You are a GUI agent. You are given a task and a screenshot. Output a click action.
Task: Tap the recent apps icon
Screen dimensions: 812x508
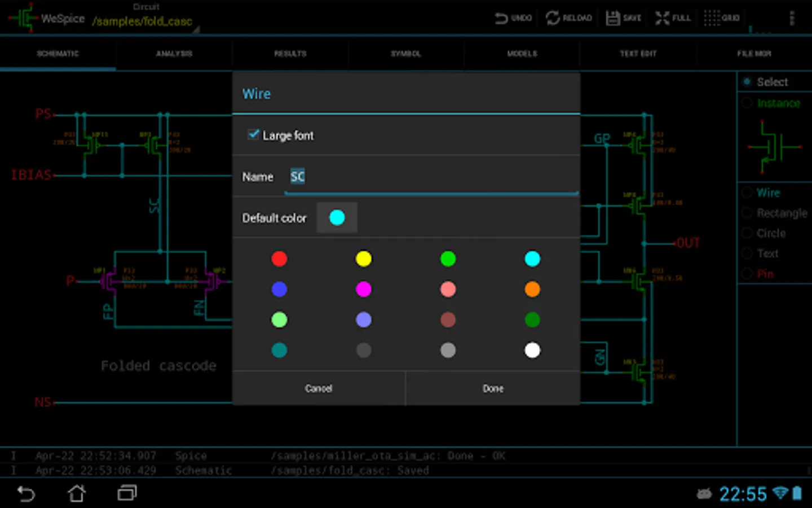[x=127, y=494]
